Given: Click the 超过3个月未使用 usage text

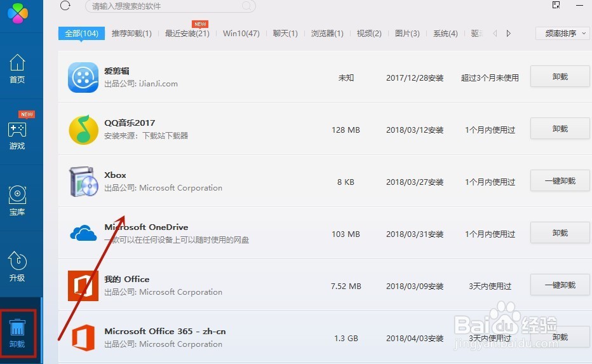Looking at the screenshot, I should [490, 78].
